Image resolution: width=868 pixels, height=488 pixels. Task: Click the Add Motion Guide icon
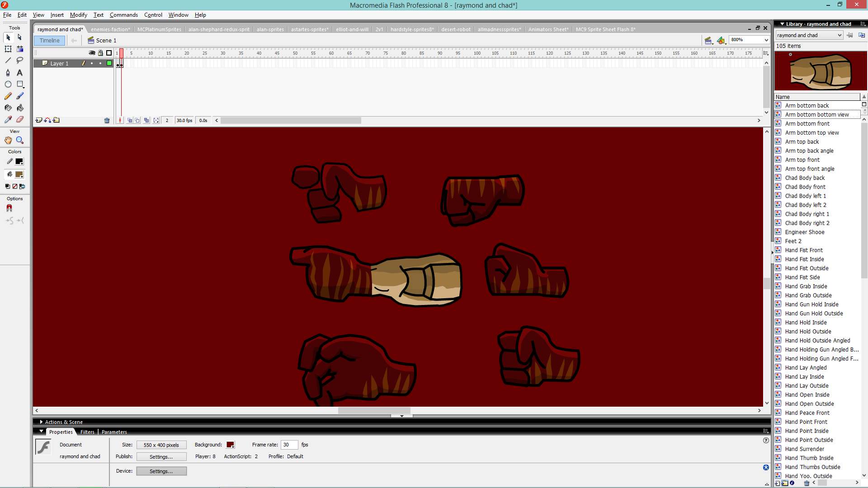pos(47,120)
